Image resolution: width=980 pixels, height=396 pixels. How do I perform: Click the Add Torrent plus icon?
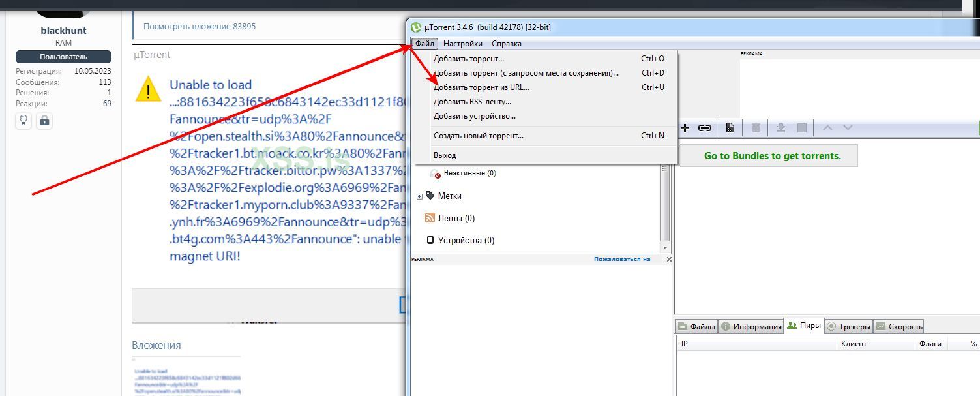(685, 128)
